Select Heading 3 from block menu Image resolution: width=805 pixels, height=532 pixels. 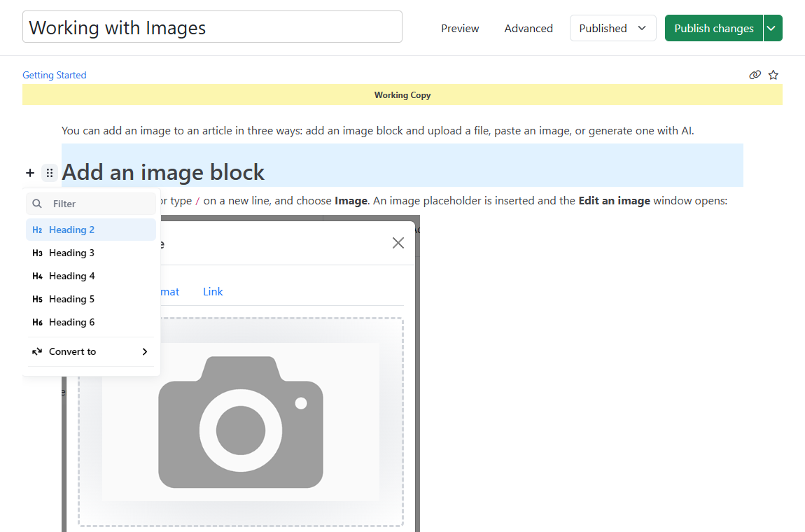tap(91, 253)
